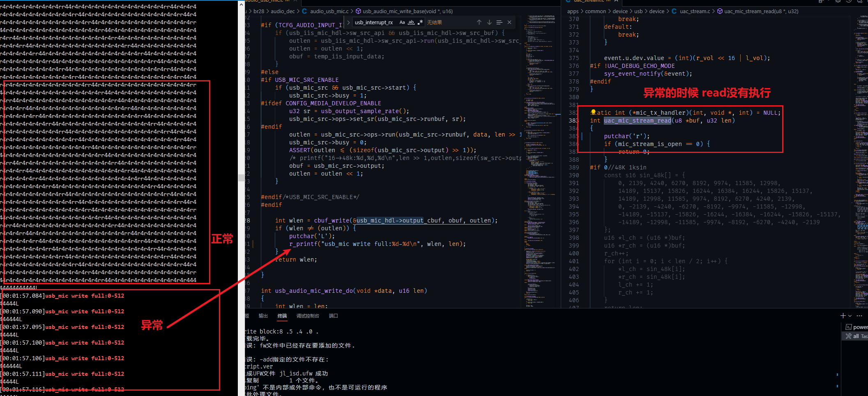Viewport: 868px width, 396px height.
Task: Click the powershell terminal icon
Action: [849, 327]
